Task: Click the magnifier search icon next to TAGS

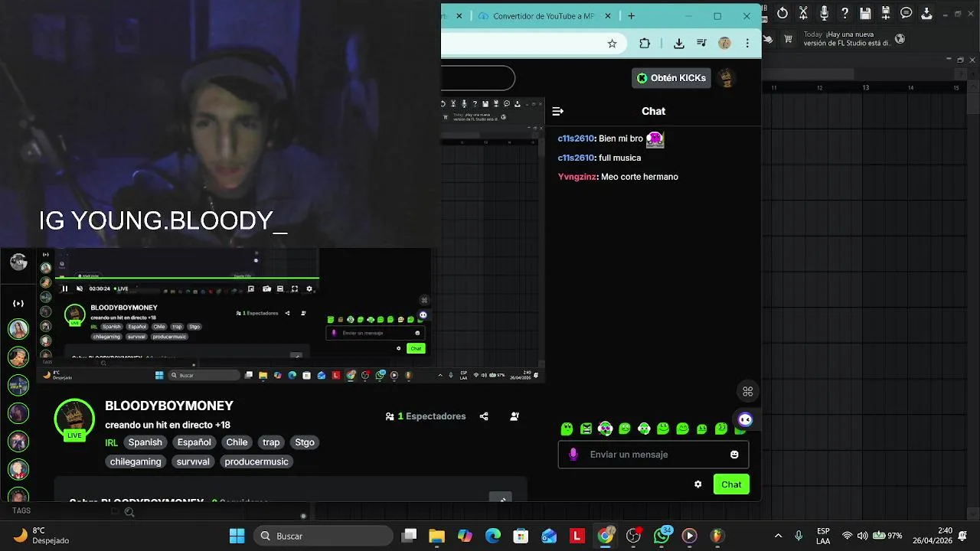Action: click(x=129, y=512)
